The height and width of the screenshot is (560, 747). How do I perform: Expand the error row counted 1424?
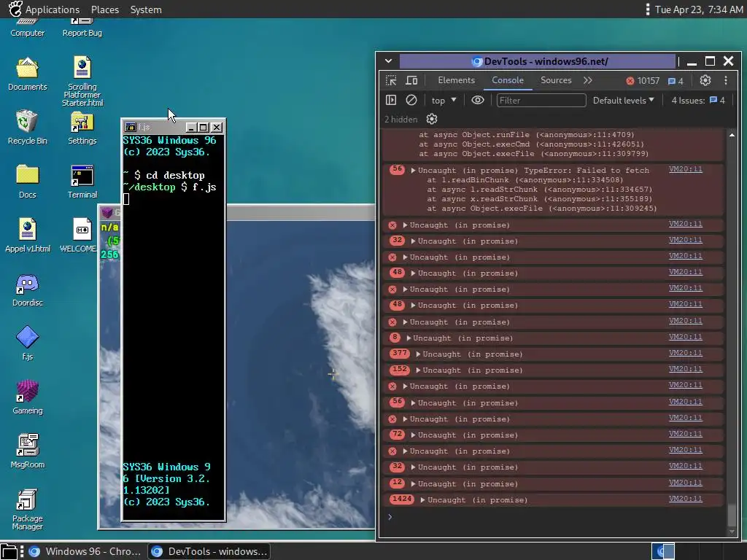tap(422, 500)
